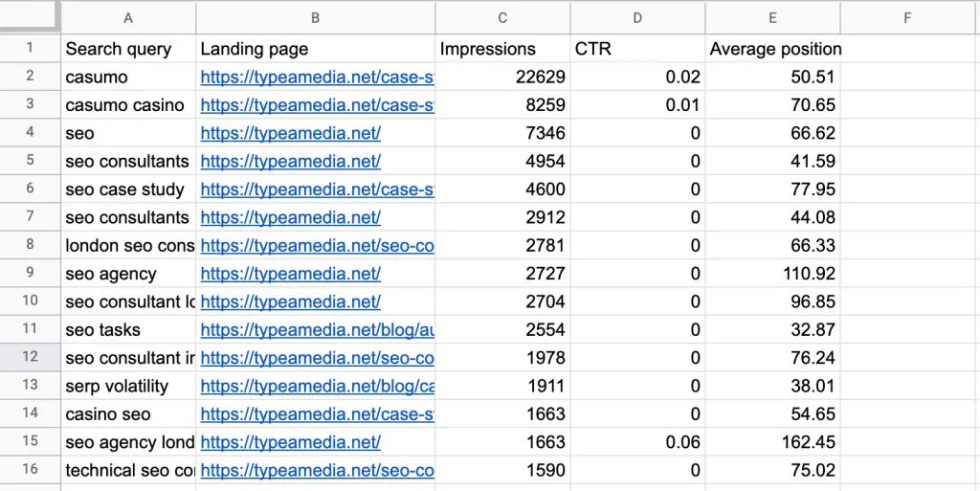
Task: Select row 1 header
Action: (30, 49)
